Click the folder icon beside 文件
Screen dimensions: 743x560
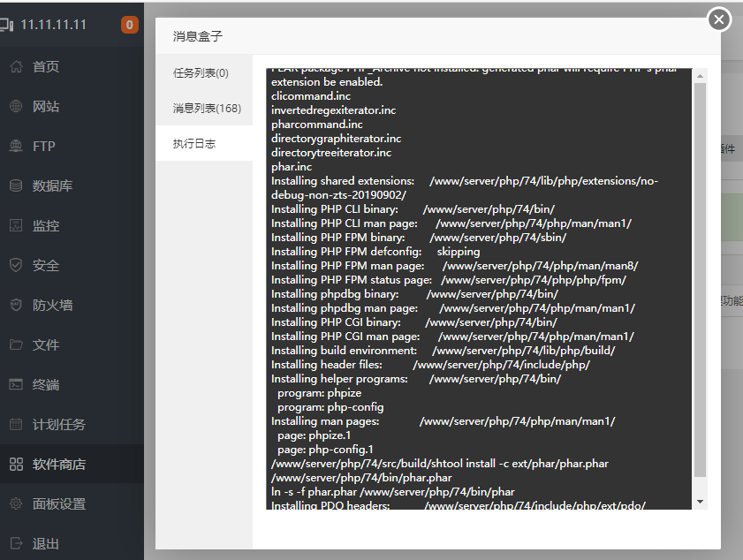click(16, 344)
